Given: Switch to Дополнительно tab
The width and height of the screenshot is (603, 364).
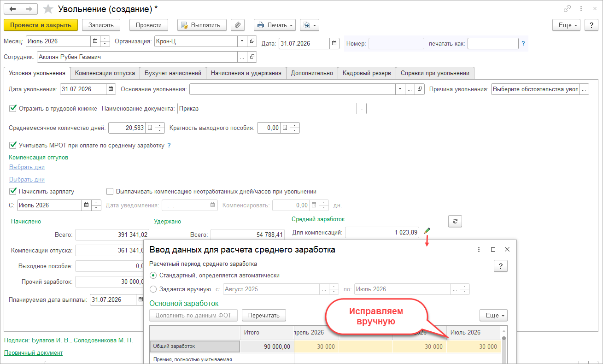Looking at the screenshot, I should [312, 73].
